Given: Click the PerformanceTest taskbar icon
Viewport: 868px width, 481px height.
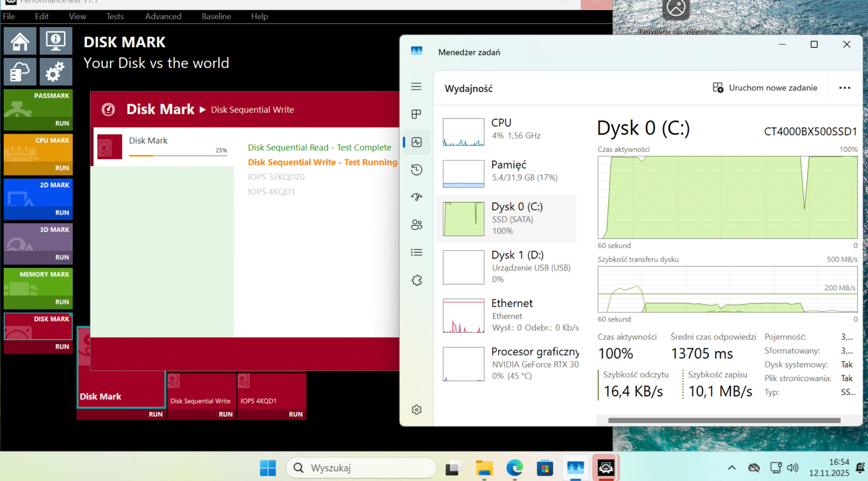Looking at the screenshot, I should [x=606, y=468].
